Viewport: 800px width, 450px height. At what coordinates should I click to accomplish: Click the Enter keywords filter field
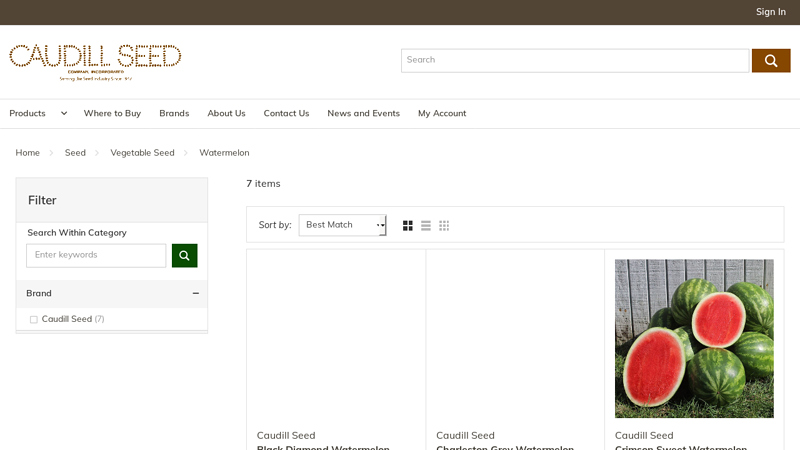coord(96,256)
